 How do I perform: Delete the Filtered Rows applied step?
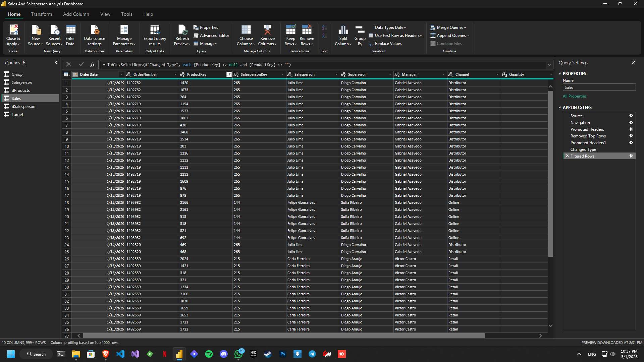click(567, 156)
